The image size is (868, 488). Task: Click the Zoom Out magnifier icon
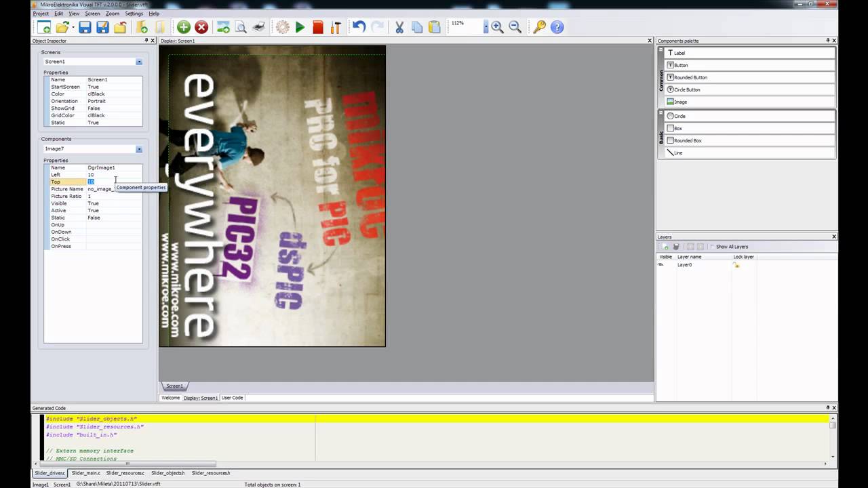pyautogui.click(x=515, y=27)
